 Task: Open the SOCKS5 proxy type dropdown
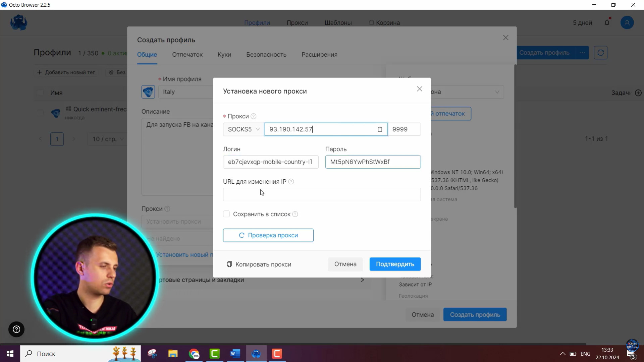(x=244, y=129)
